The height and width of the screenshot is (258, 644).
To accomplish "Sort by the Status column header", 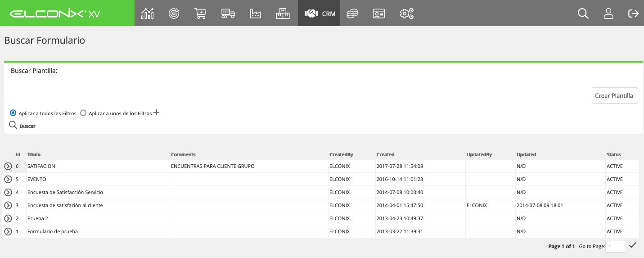I will [x=613, y=154].
